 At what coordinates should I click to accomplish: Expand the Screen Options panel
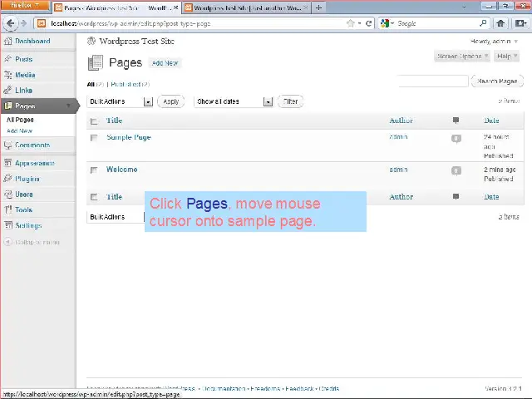click(x=462, y=56)
